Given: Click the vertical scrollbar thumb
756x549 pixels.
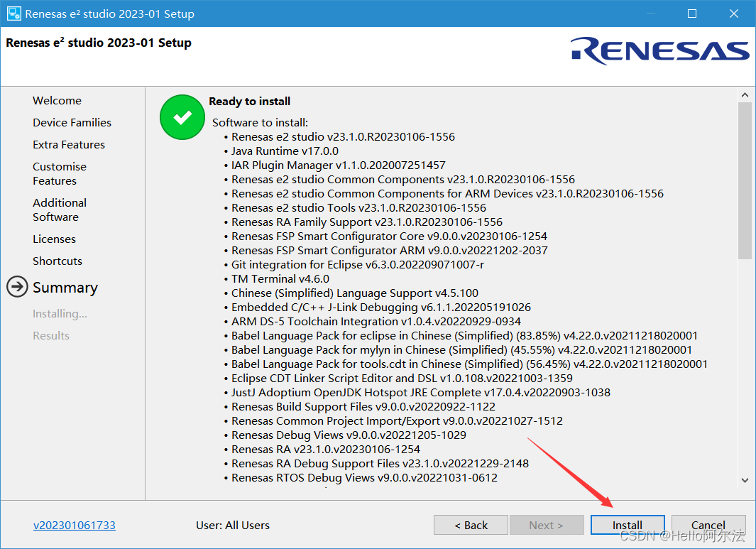Looking at the screenshot, I should click(745, 181).
